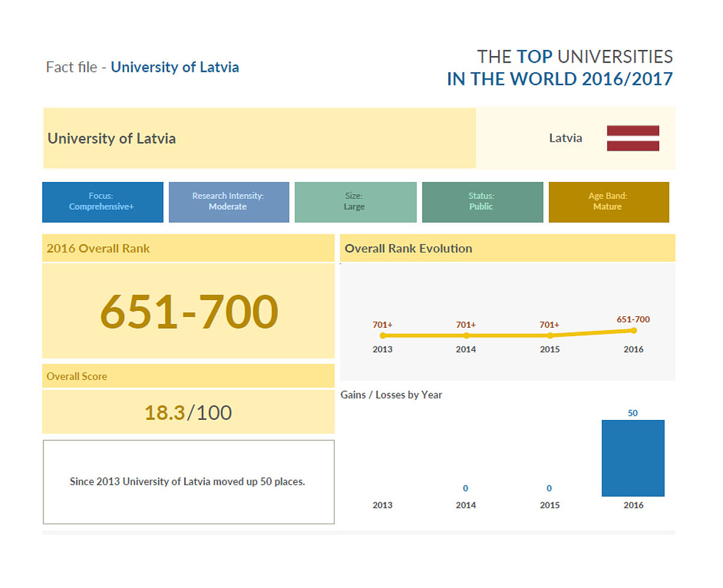This screenshot has height=588, width=723.
Task: Click the '0' value above 2015 in gains chart
Action: (549, 489)
